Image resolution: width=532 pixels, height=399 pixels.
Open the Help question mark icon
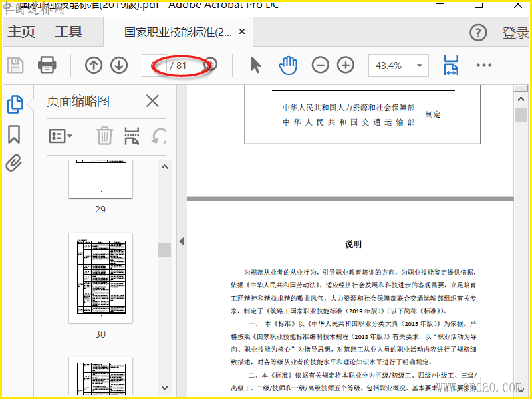coord(478,33)
